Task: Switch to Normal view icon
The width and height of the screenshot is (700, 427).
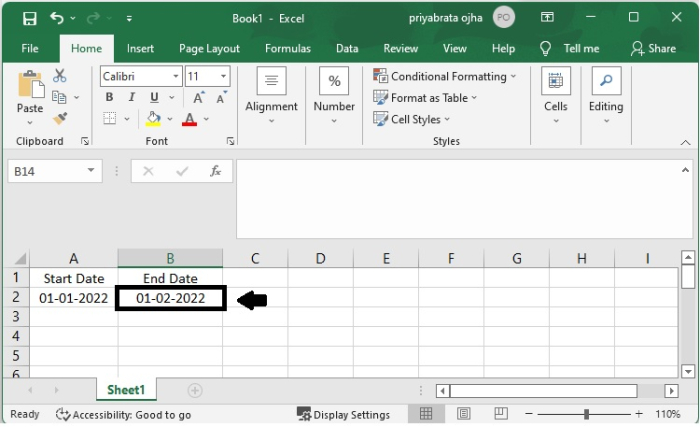Action: tap(426, 414)
